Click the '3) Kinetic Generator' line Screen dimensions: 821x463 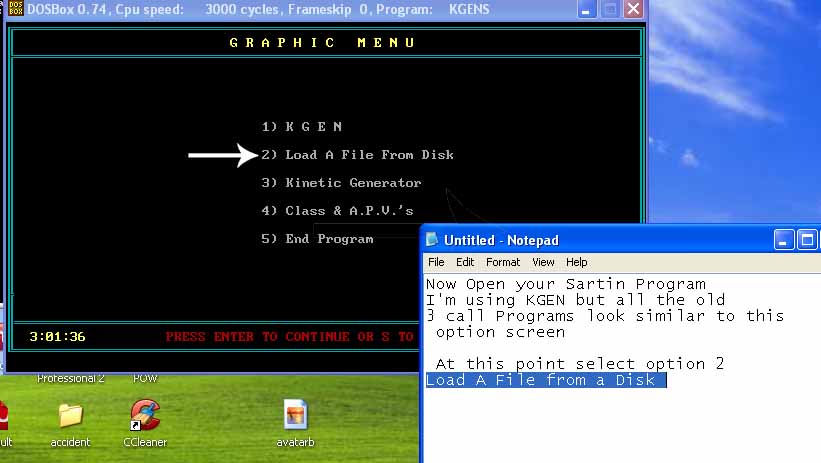(341, 183)
